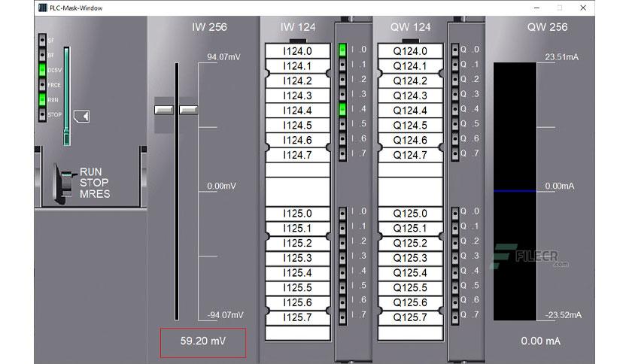Toggle the I .2 input indicator of byte 124
This screenshot has height=364, width=629.
tap(342, 80)
